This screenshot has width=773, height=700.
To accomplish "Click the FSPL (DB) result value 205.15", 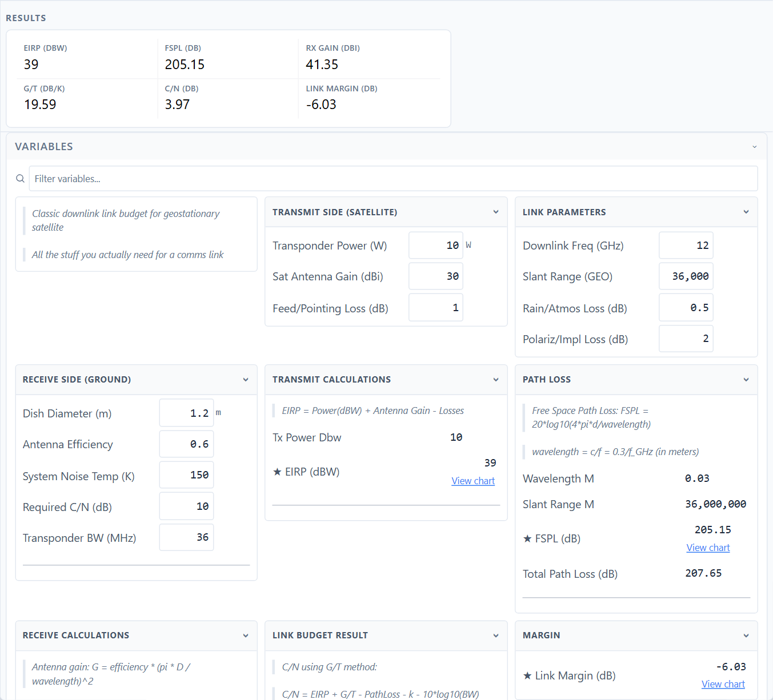I will tap(185, 65).
